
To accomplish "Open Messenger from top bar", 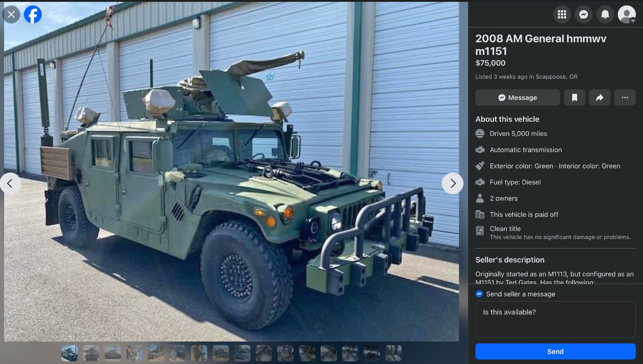I will (584, 14).
